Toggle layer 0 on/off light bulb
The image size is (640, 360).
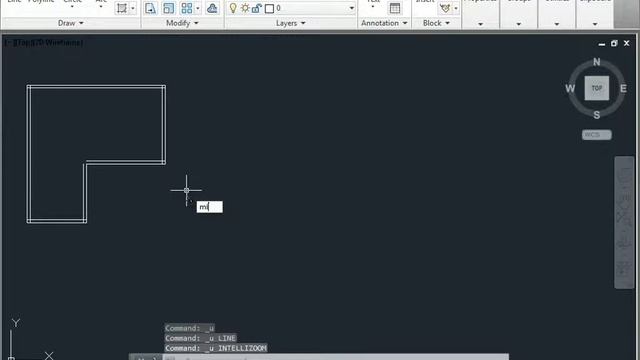click(233, 8)
